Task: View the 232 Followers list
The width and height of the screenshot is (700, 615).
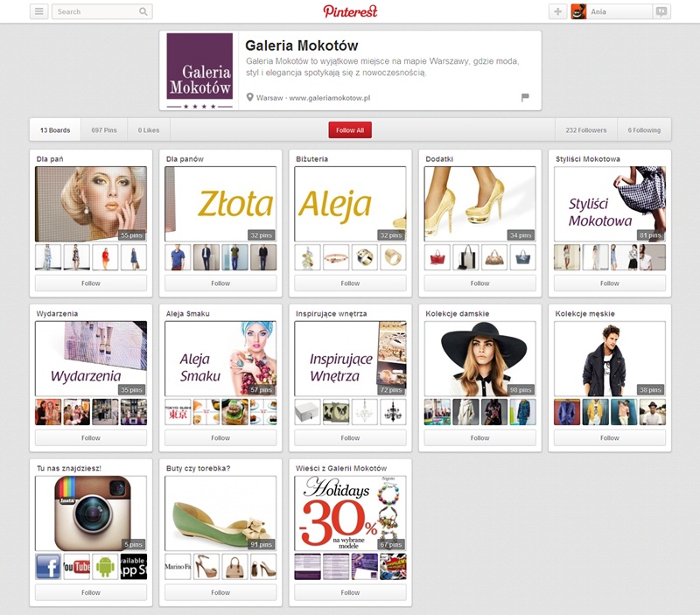Action: (x=586, y=130)
